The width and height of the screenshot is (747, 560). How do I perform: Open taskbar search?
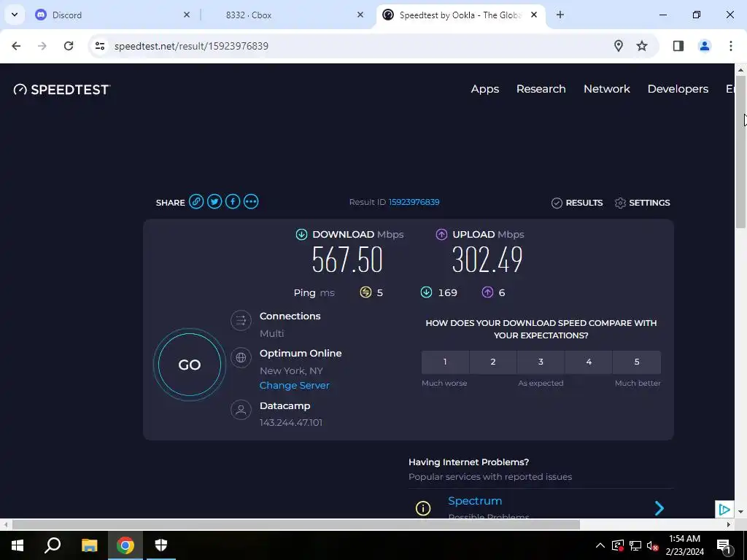(x=53, y=545)
